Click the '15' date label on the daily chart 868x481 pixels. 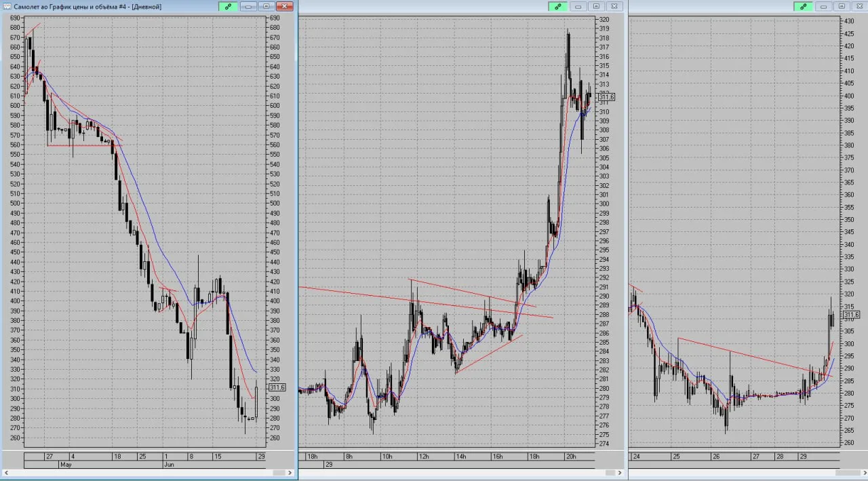[x=217, y=456]
